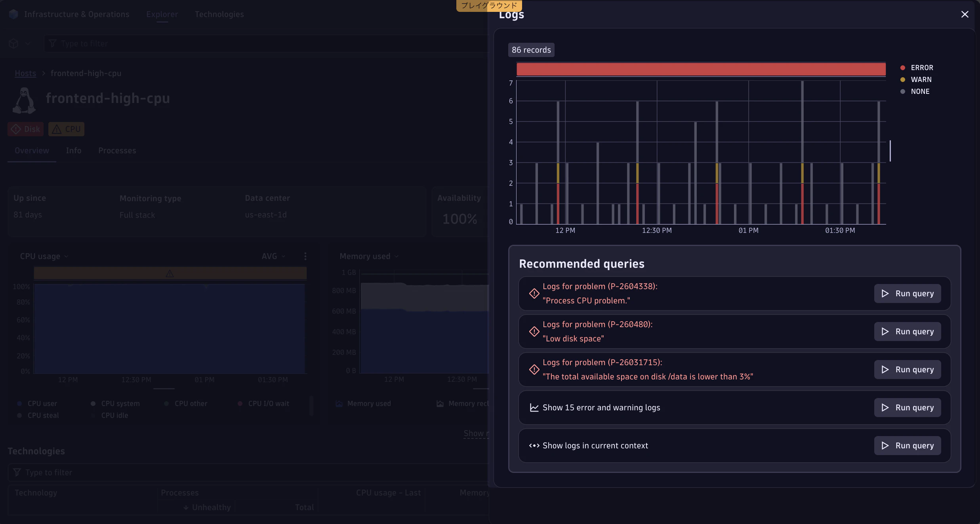This screenshot has width=980, height=524.
Task: Click chart icon beside Show 15 error logs
Action: point(534,408)
